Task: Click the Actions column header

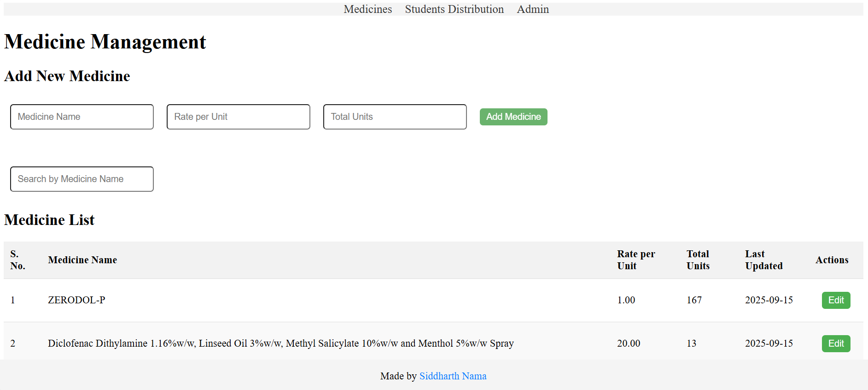Action: (831, 260)
